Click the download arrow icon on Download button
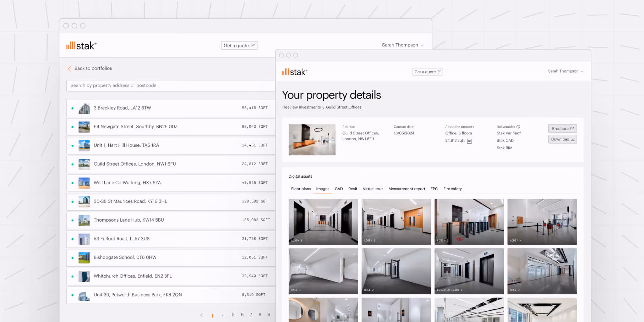644x322 pixels. coord(572,139)
